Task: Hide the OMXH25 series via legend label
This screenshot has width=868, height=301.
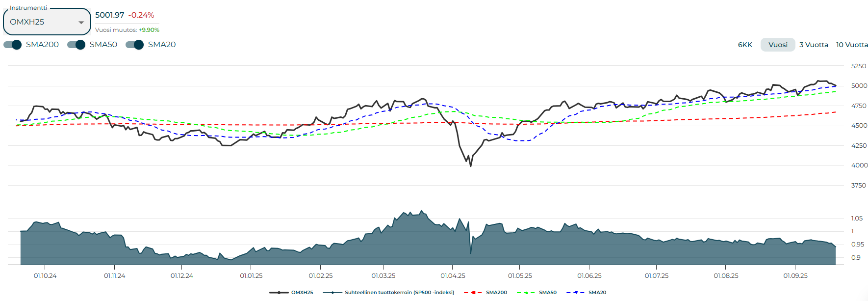Action: click(302, 293)
